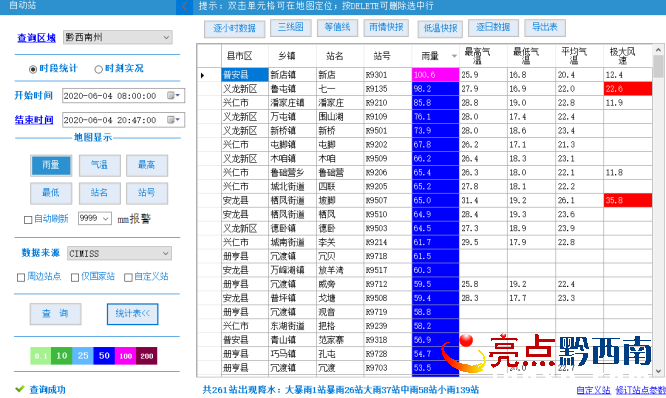
Task: Click the row selector arrow beside 普安县
Action: [202, 75]
